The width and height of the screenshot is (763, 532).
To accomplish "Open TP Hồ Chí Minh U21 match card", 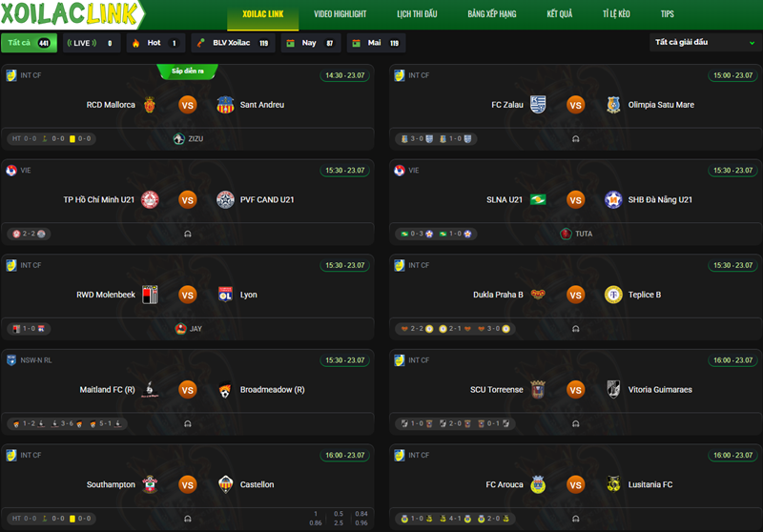I will coord(187,202).
